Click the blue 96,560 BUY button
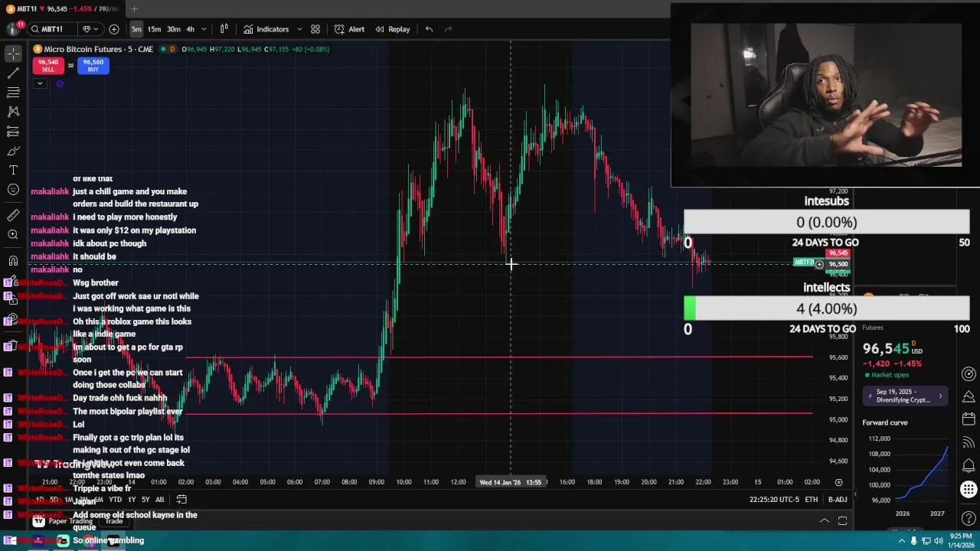This screenshot has width=980, height=551. pyautogui.click(x=93, y=66)
